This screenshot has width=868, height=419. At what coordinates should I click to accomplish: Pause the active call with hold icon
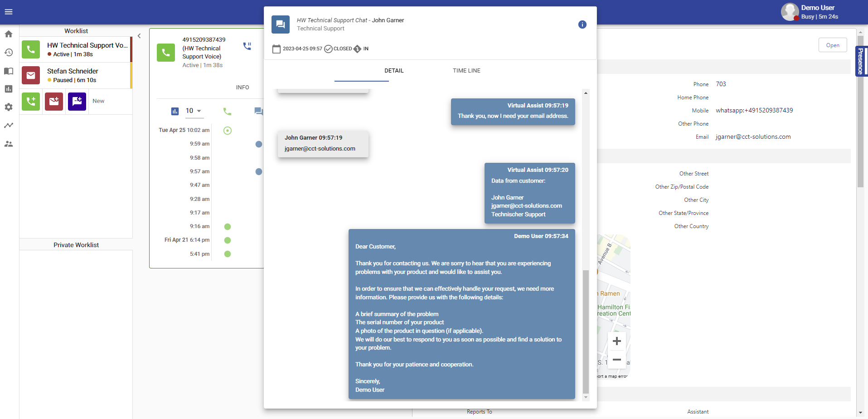click(x=247, y=46)
